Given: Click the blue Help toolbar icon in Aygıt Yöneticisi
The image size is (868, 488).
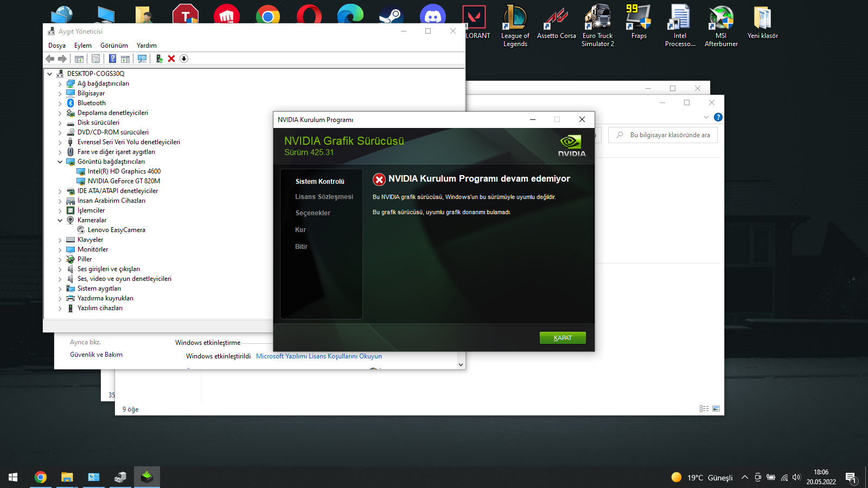Looking at the screenshot, I should 112,59.
